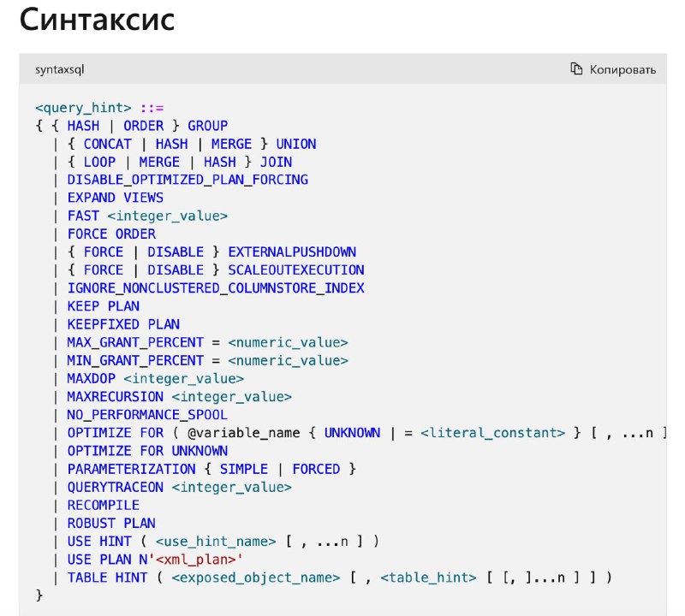
Task: Click <exposed_object_name> placeholder
Action: click(256, 578)
